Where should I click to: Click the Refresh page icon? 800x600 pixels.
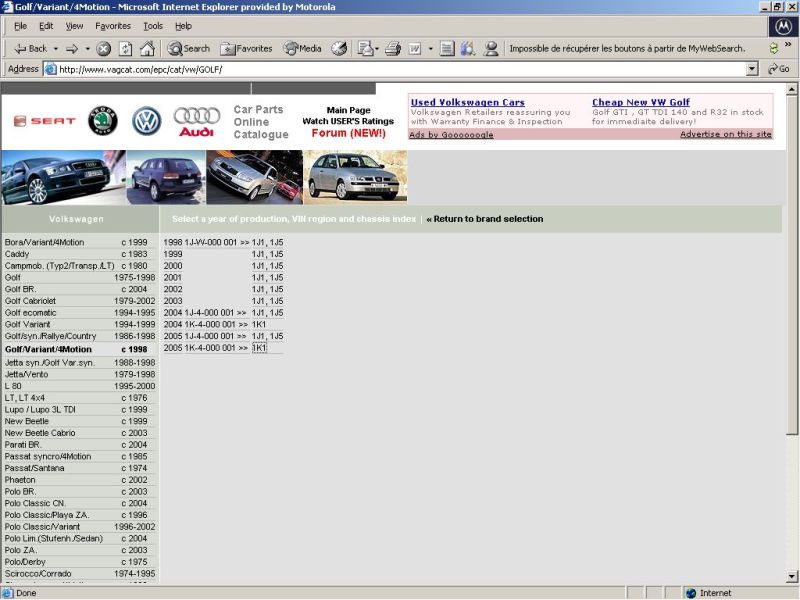pos(126,49)
